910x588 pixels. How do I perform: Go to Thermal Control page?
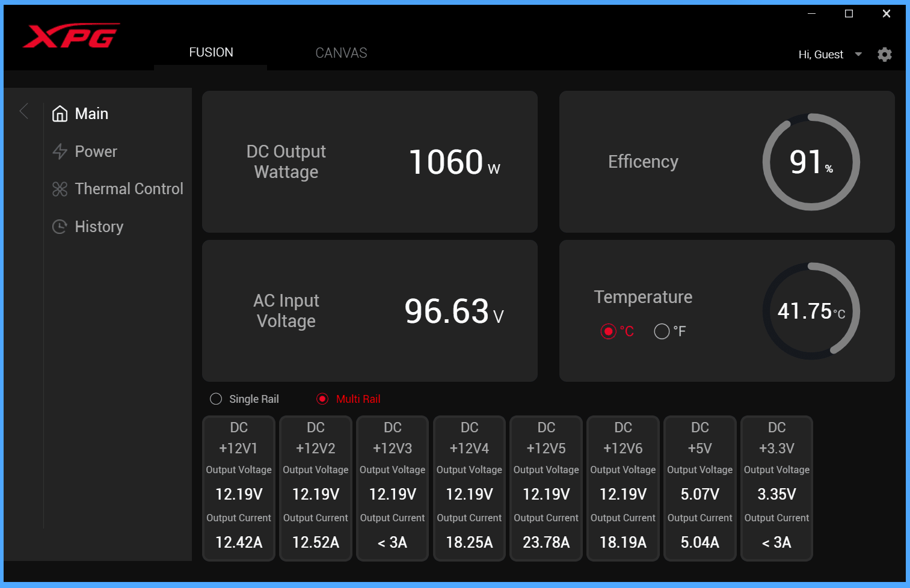[129, 189]
